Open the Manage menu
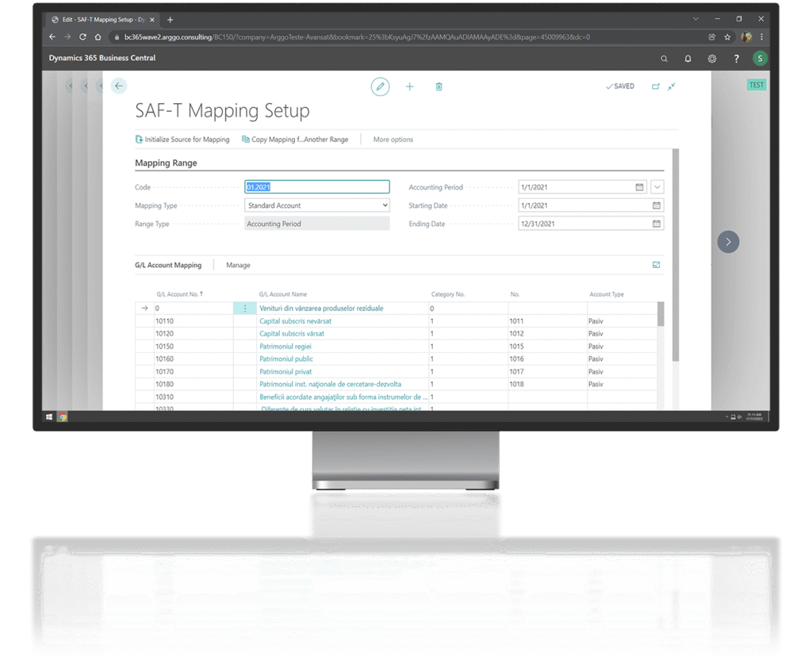This screenshot has width=812, height=656. [x=238, y=265]
